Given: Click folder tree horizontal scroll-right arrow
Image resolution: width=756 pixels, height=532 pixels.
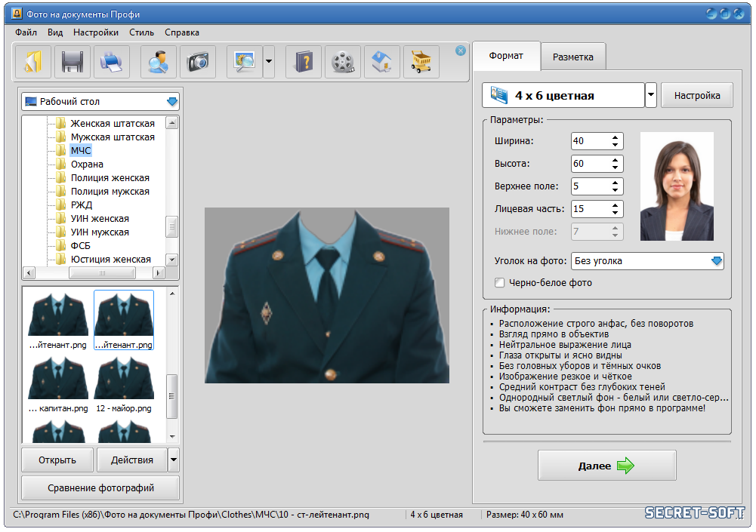Looking at the screenshot, I should pos(158,272).
